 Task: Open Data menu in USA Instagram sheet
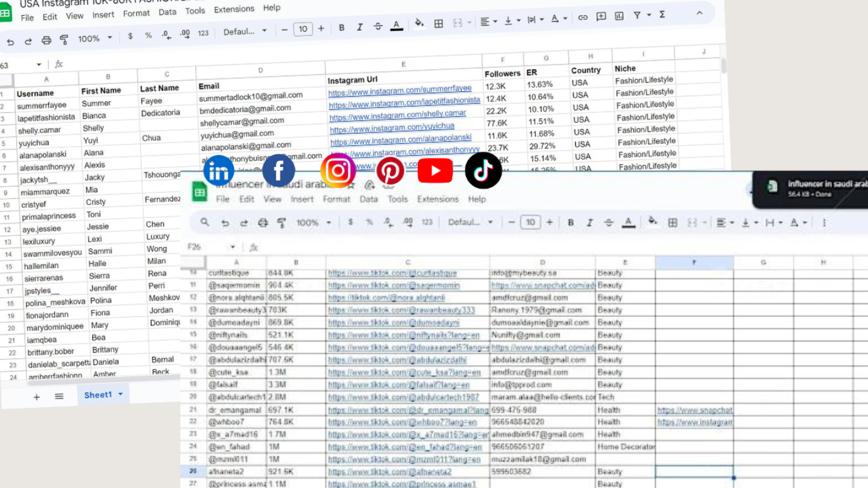168,12
